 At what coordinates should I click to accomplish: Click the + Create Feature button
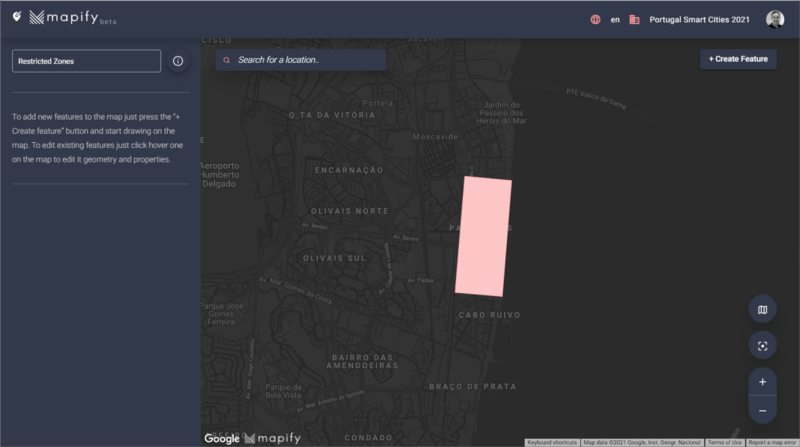click(738, 59)
